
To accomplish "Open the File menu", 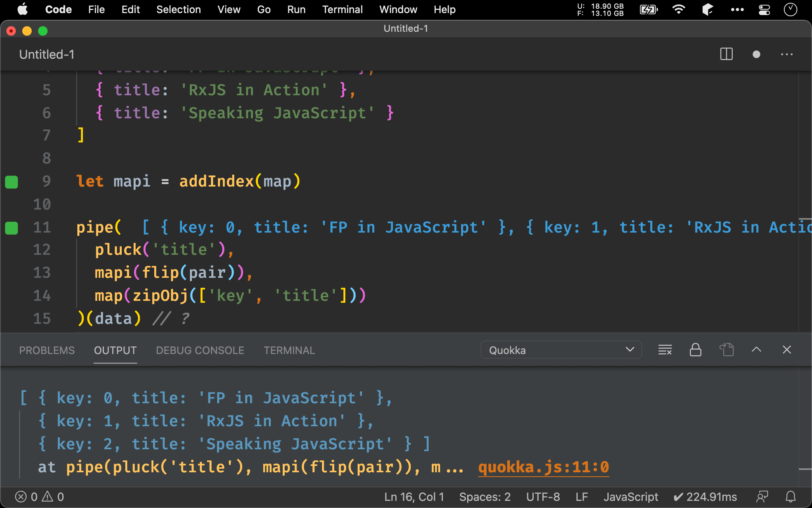I will pyautogui.click(x=96, y=10).
